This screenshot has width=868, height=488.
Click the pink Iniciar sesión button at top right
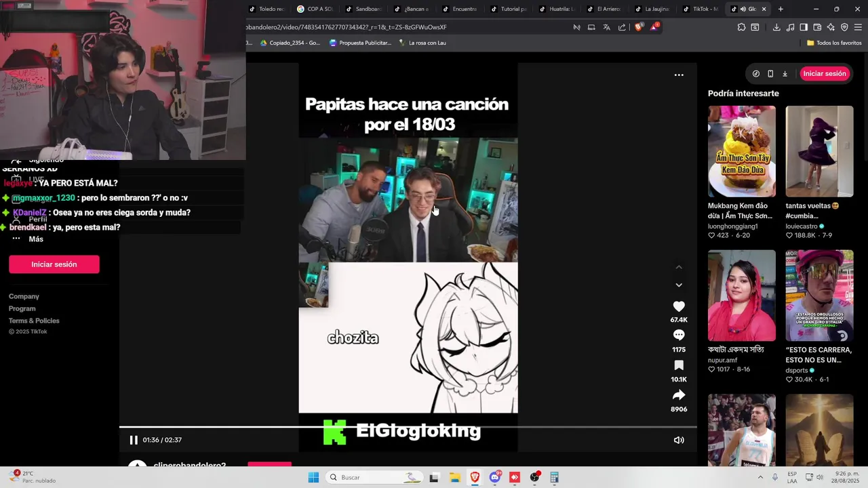[825, 73]
